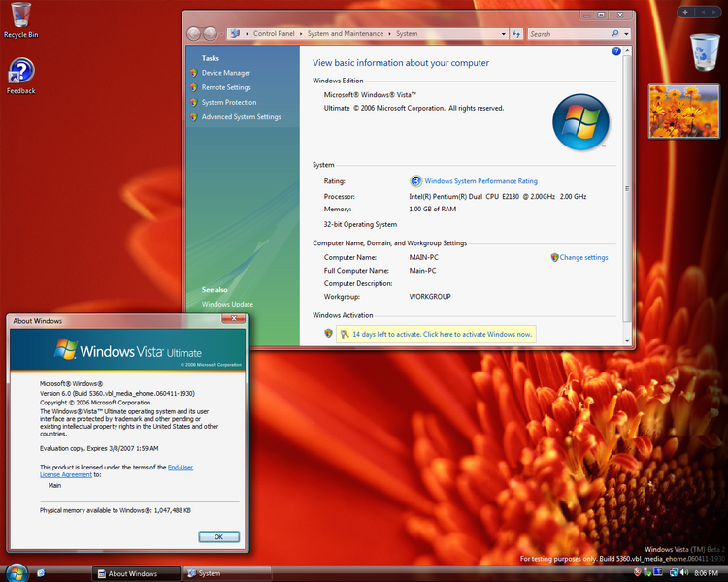Click the Refresh button next to address bar
Viewport: 728px width, 582px height.
(x=516, y=34)
